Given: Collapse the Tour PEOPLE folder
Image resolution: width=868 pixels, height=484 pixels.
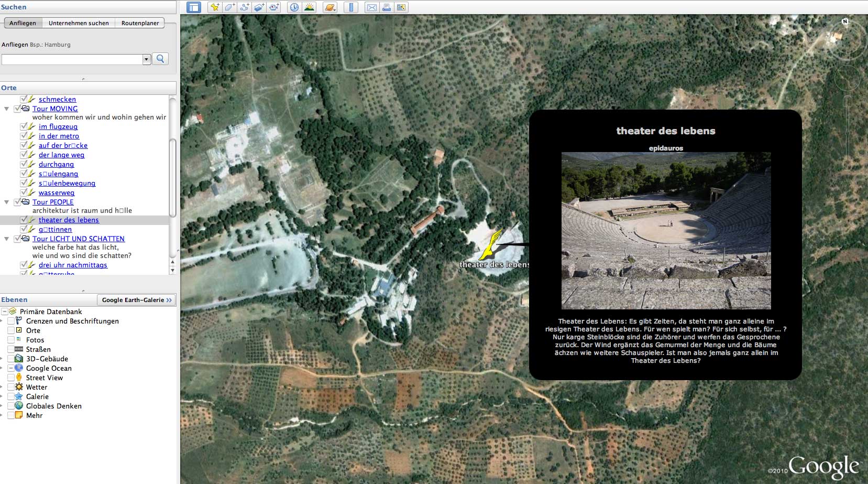Looking at the screenshot, I should click(7, 202).
